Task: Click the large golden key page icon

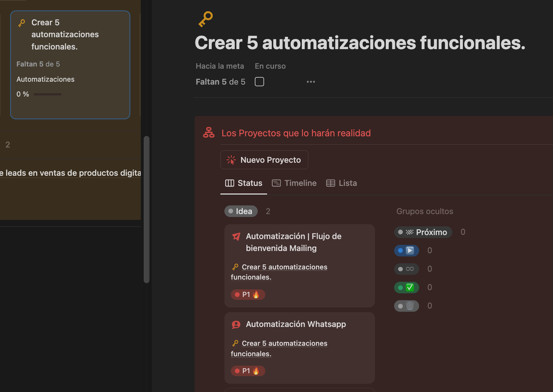Action: [205, 19]
